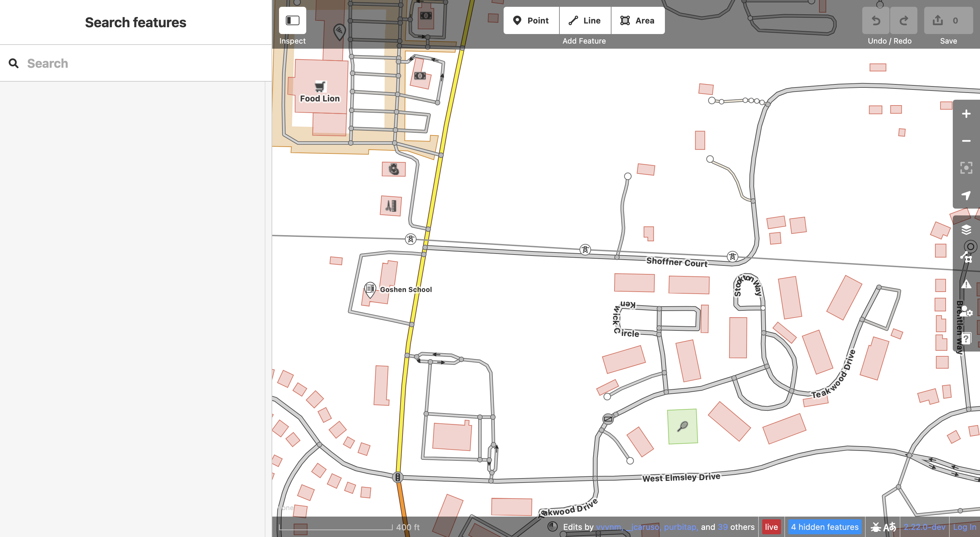This screenshot has width=980, height=537.
Task: Click the Undo arrow button
Action: point(876,20)
